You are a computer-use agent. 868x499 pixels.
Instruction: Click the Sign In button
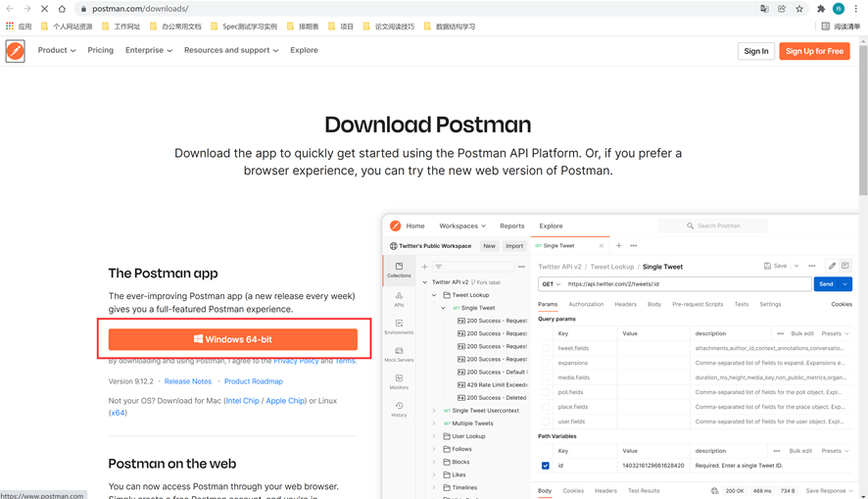click(756, 51)
